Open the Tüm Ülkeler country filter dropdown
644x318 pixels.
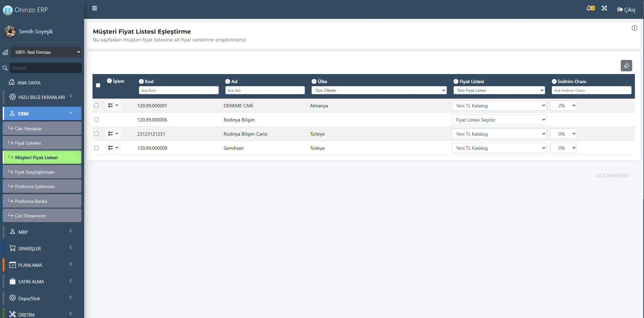point(379,91)
